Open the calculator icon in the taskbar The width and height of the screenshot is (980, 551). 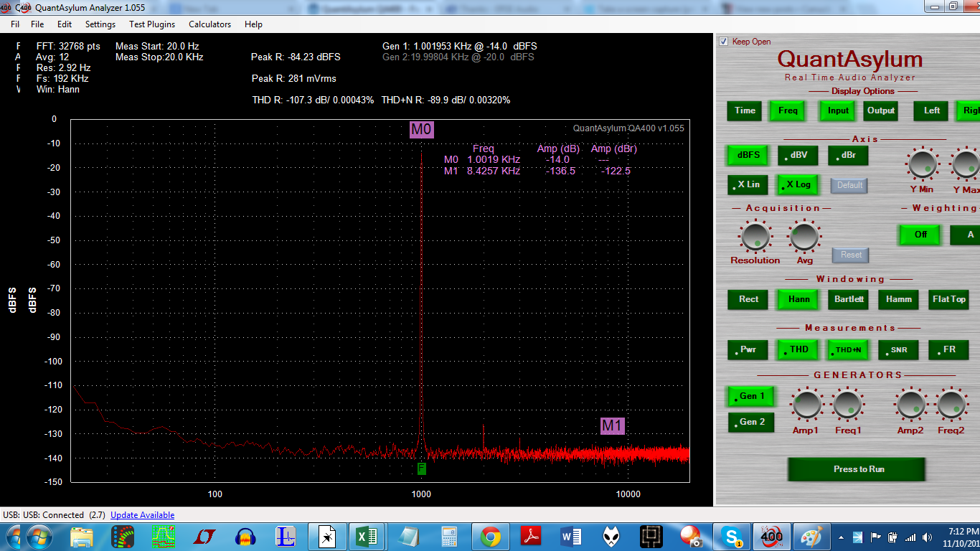(450, 537)
